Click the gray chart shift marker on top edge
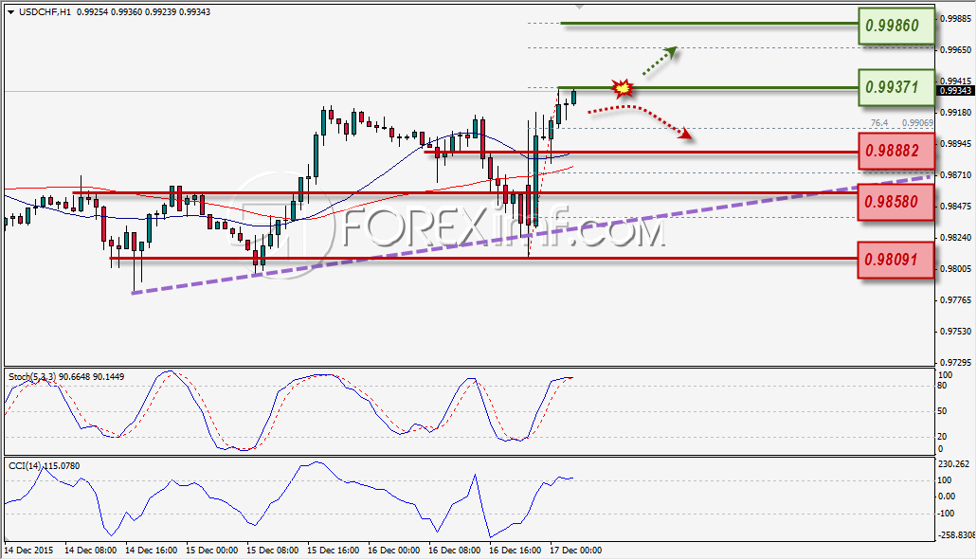Image resolution: width=977 pixels, height=560 pixels. pos(580,7)
